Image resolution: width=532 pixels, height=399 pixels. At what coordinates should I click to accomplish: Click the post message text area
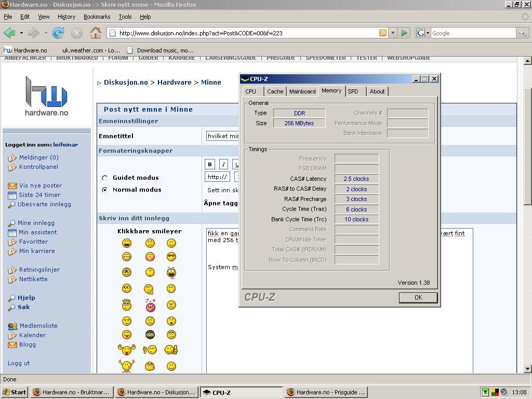pyautogui.click(x=340, y=301)
